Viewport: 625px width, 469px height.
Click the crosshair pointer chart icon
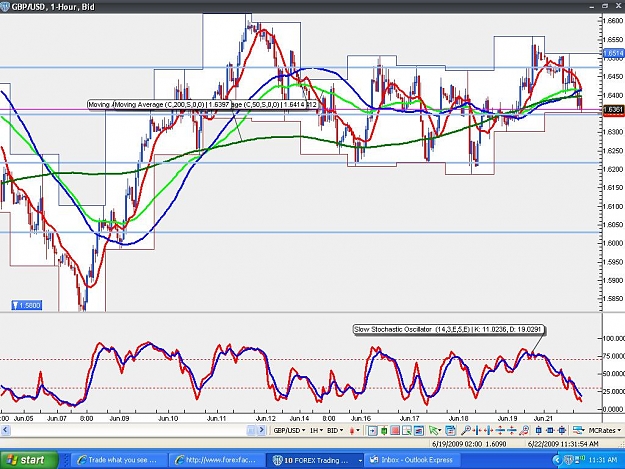coord(407,430)
